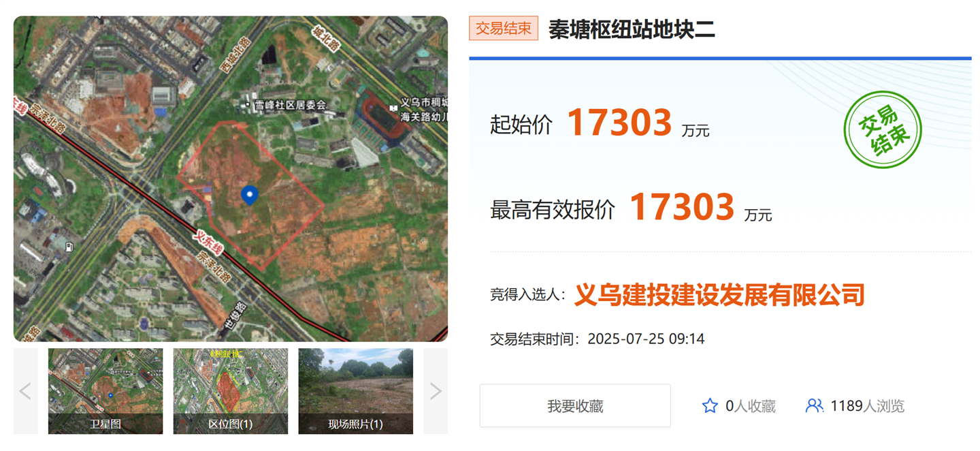This screenshot has width=980, height=451.
Task: Open the 现场照片(1) thumbnail
Action: 356,391
